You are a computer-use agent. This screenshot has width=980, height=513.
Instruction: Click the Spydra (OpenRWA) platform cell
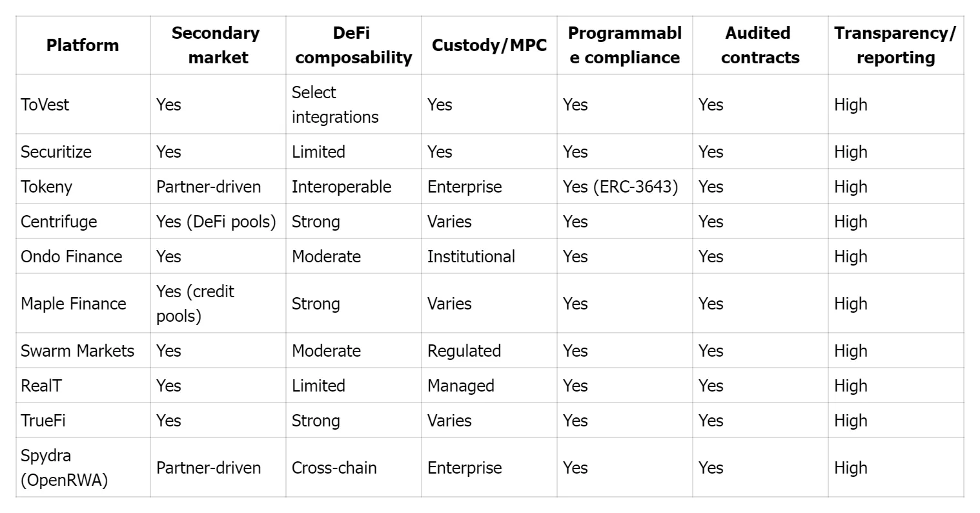tap(64, 468)
